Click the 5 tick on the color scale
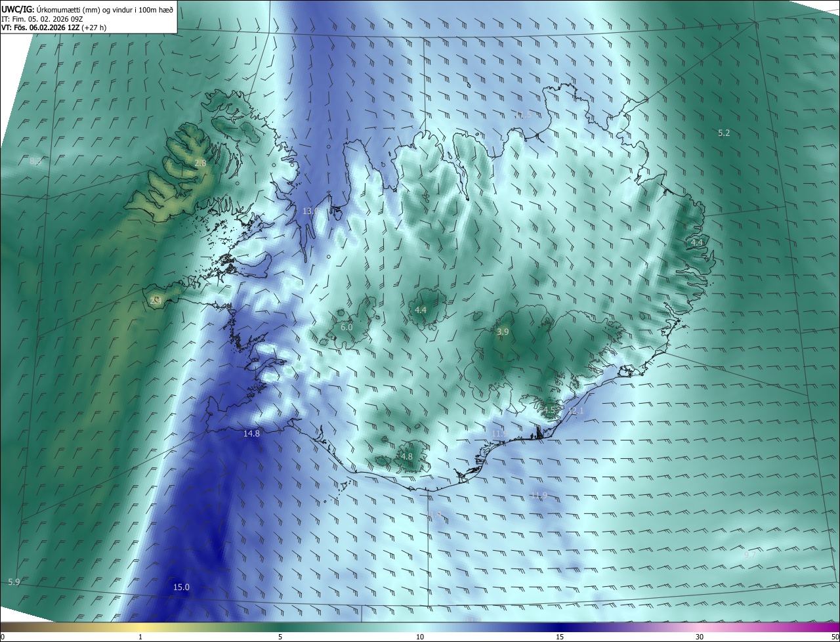This screenshot has width=840, height=642. (280, 637)
